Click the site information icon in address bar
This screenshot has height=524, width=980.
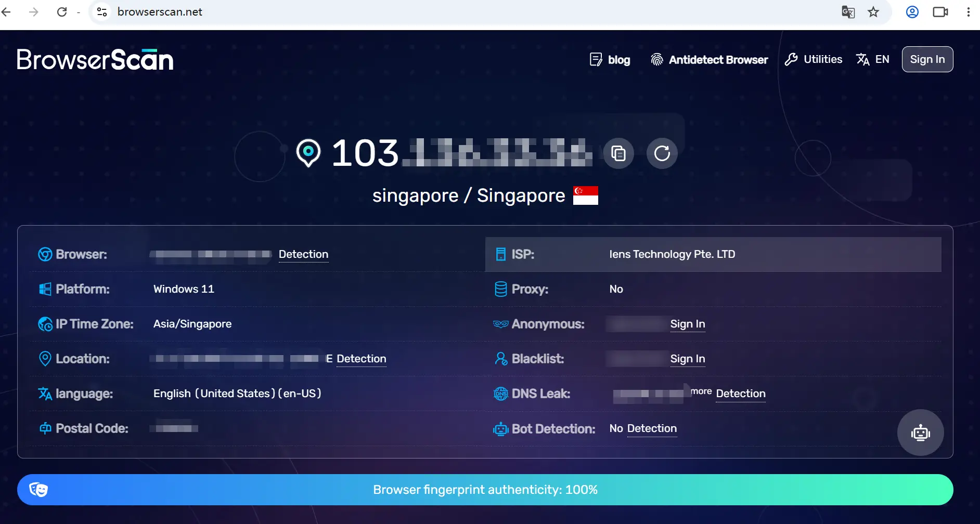click(102, 12)
